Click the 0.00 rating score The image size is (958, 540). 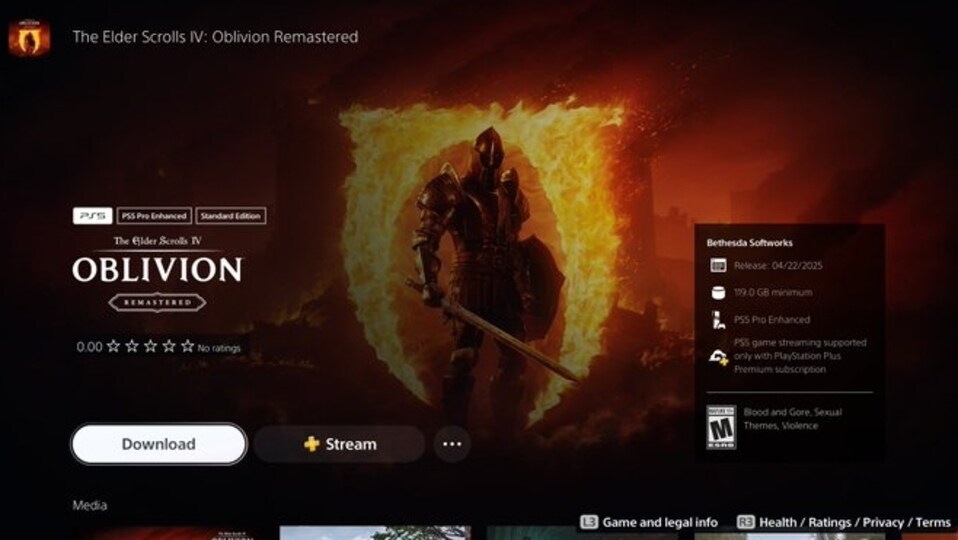click(89, 347)
